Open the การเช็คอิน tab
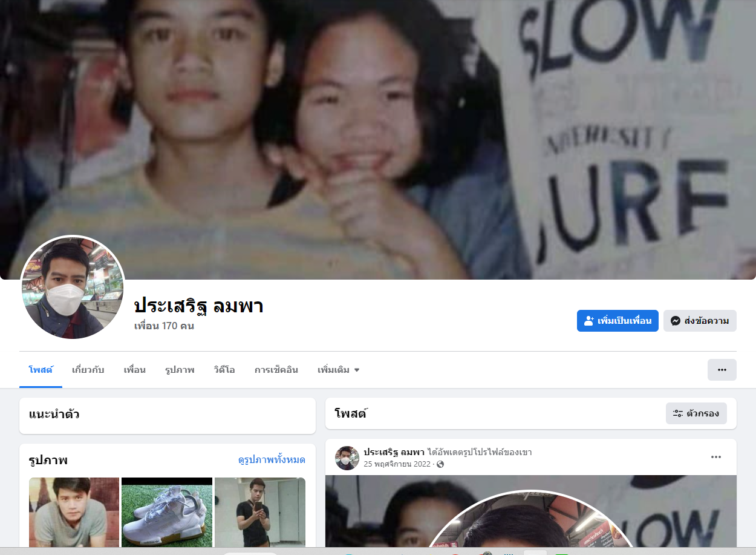Image resolution: width=756 pixels, height=555 pixels. [276, 370]
